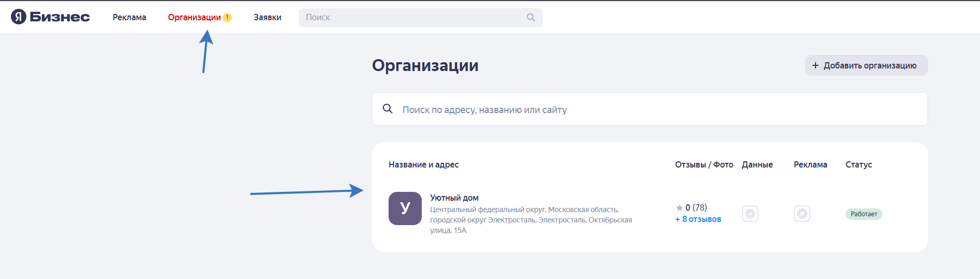The image size is (980, 279).
Task: Click the magnifier icon in top search bar
Action: [530, 18]
